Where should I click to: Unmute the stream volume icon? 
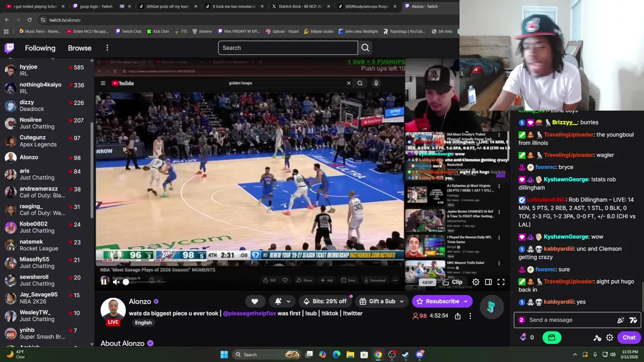[x=116, y=282]
